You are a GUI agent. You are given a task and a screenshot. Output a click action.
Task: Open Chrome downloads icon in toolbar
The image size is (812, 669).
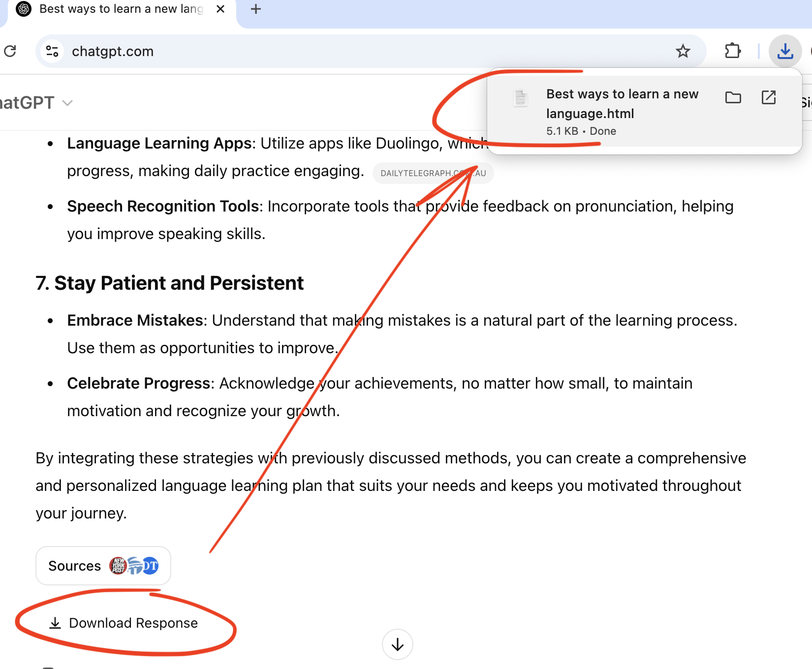click(x=785, y=51)
